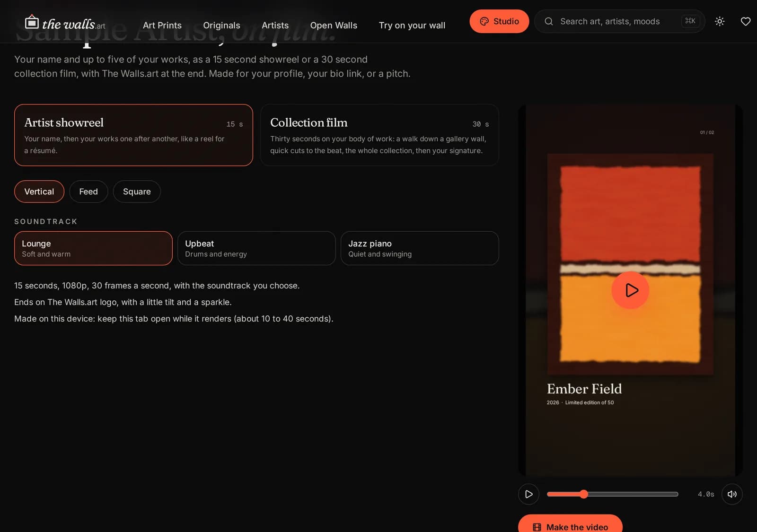Select the Jazz piano soundtrack
Viewport: 757px width, 532px height.
click(420, 248)
